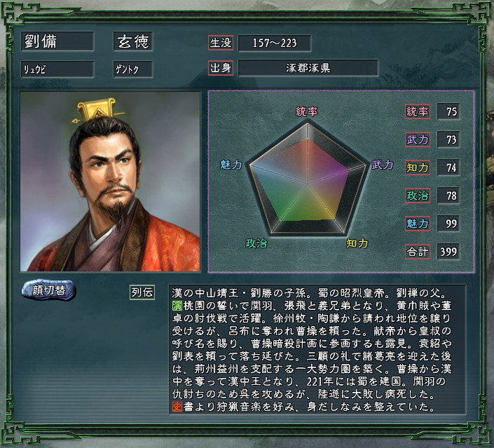The height and width of the screenshot is (448, 494).
Task: Select the 生没 label box
Action: click(221, 43)
